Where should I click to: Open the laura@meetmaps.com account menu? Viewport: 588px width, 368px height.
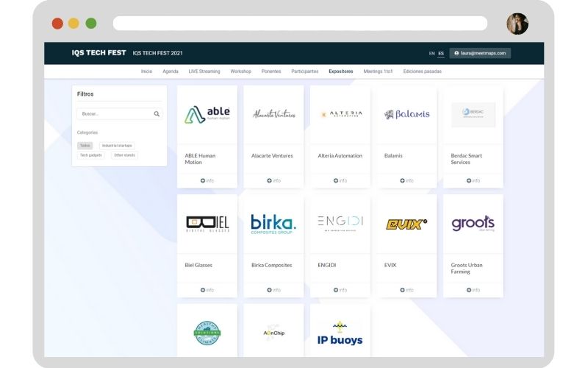click(480, 53)
